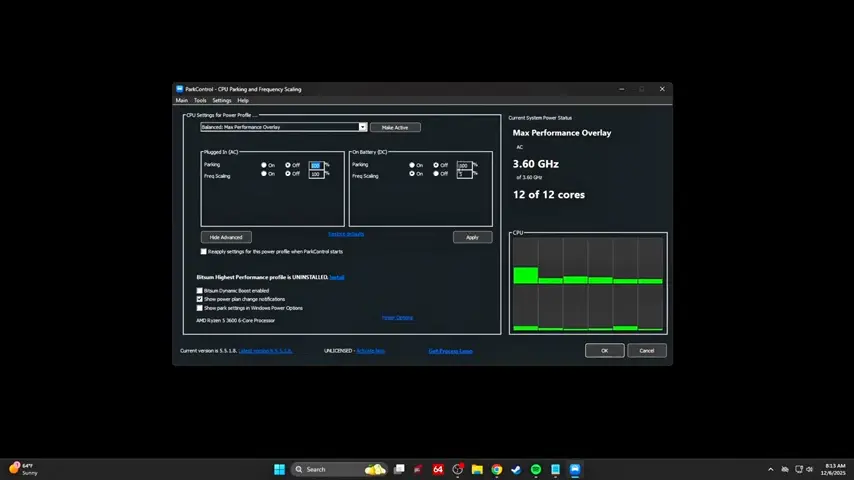Confirm with the OK button

[x=605, y=351]
